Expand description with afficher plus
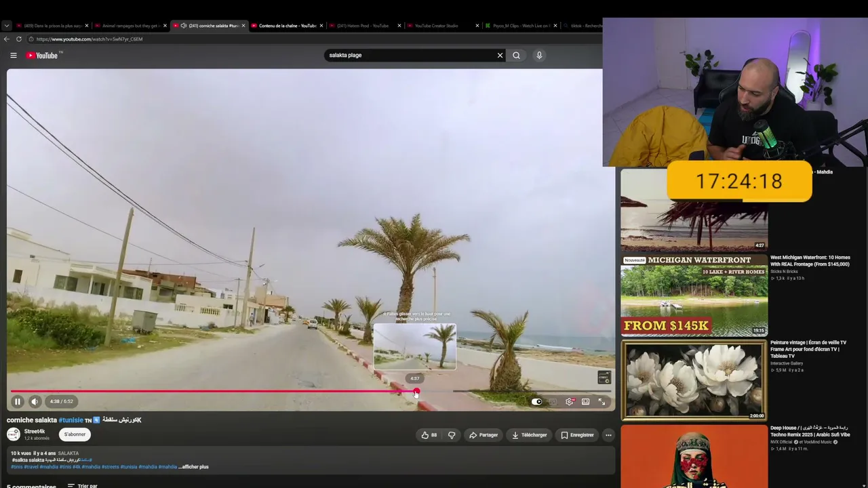Image resolution: width=868 pixels, height=488 pixels. 194,467
